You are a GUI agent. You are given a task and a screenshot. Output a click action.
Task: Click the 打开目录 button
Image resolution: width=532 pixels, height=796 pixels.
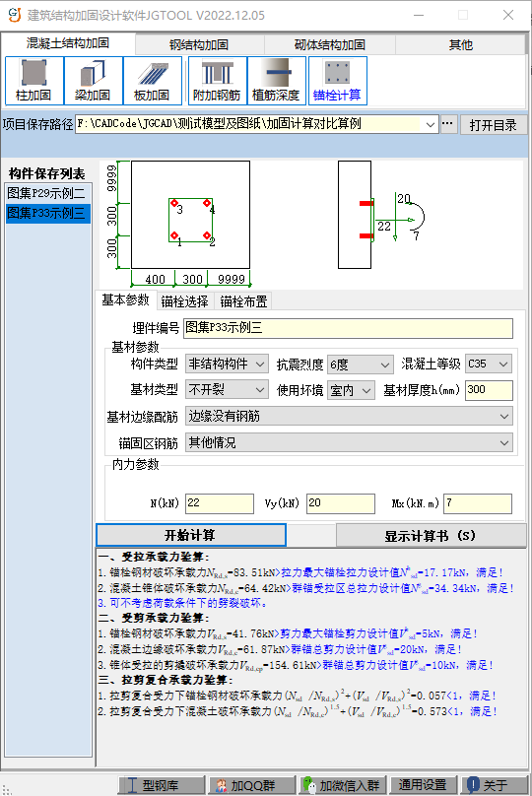493,125
